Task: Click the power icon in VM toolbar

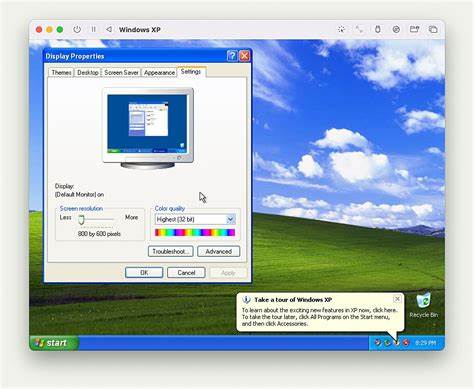Action: coord(77,29)
